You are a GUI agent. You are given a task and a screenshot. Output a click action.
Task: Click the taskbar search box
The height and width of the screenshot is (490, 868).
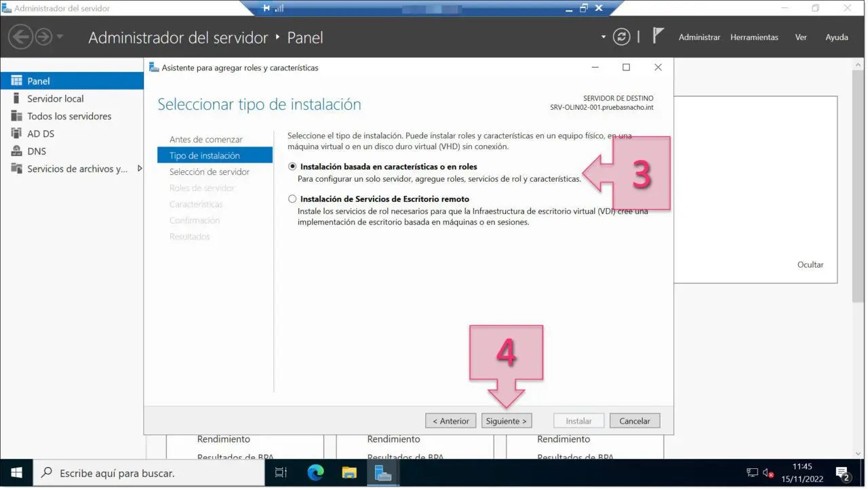click(x=149, y=473)
